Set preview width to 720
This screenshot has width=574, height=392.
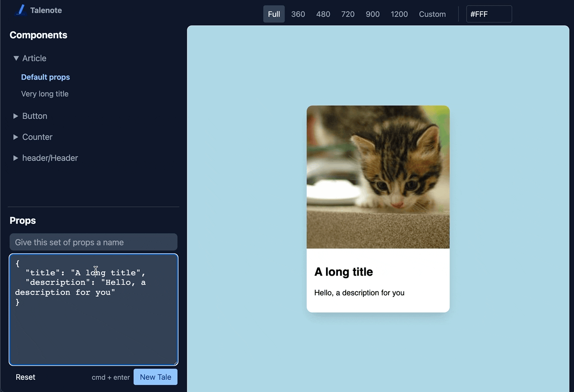coord(348,14)
